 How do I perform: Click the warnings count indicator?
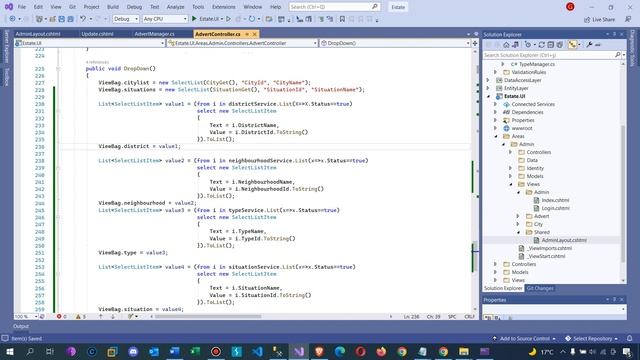coord(81,316)
